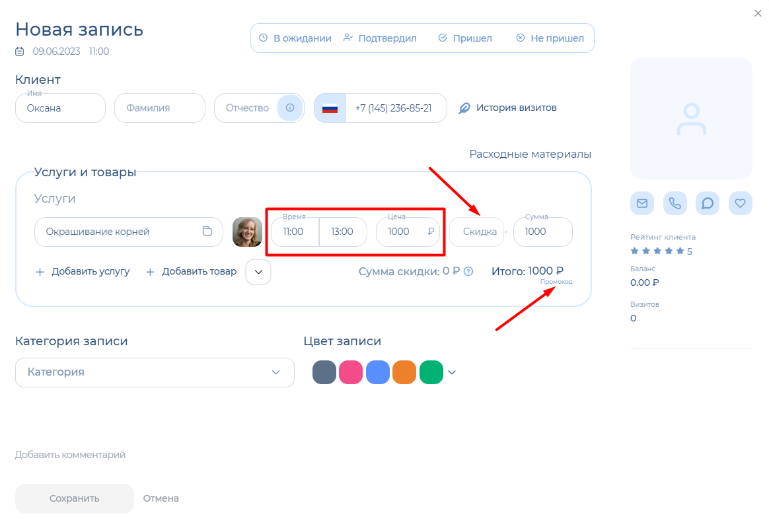Expand dropdown next to Добавить товар

tap(258, 272)
